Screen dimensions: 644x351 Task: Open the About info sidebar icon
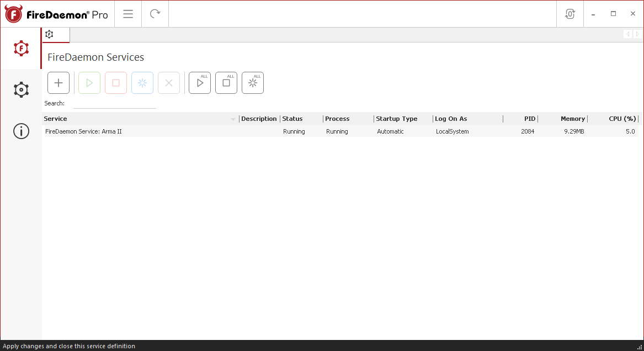pyautogui.click(x=21, y=131)
